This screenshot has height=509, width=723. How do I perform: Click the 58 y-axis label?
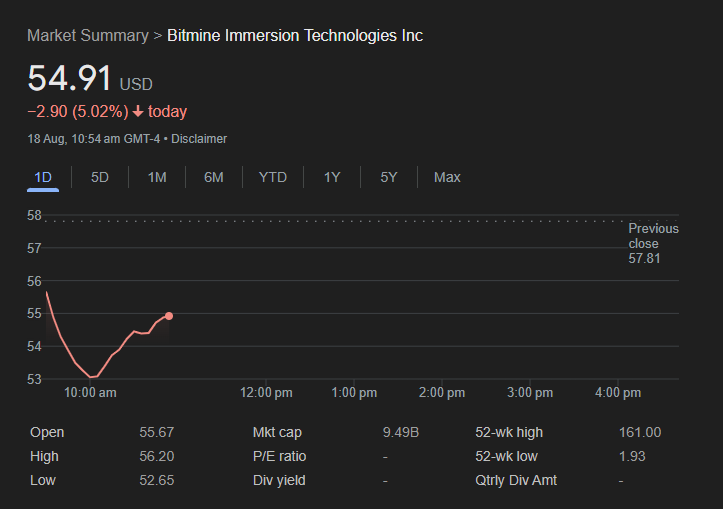coord(34,215)
